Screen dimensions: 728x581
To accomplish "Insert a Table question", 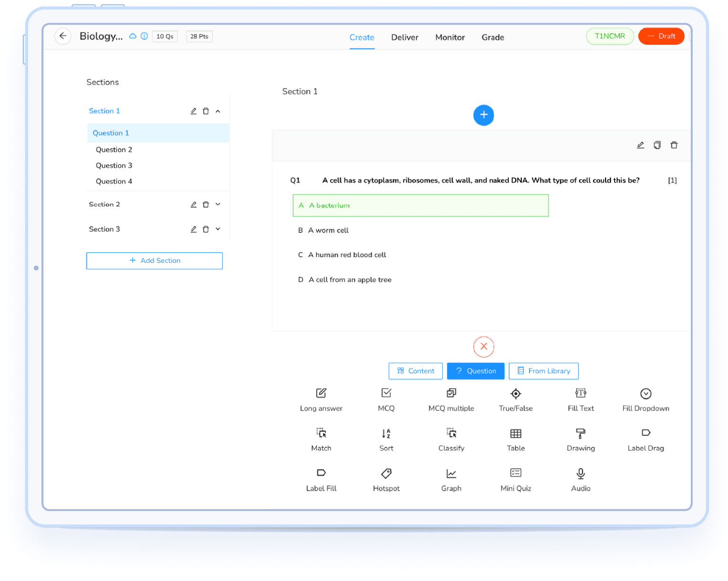I will pyautogui.click(x=516, y=440).
